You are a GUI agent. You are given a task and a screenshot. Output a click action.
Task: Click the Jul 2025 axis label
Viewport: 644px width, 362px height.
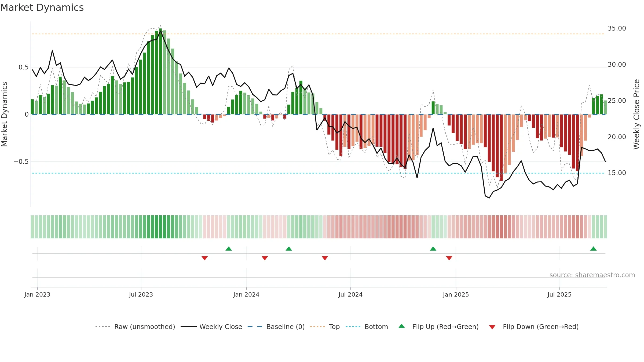pyautogui.click(x=559, y=294)
